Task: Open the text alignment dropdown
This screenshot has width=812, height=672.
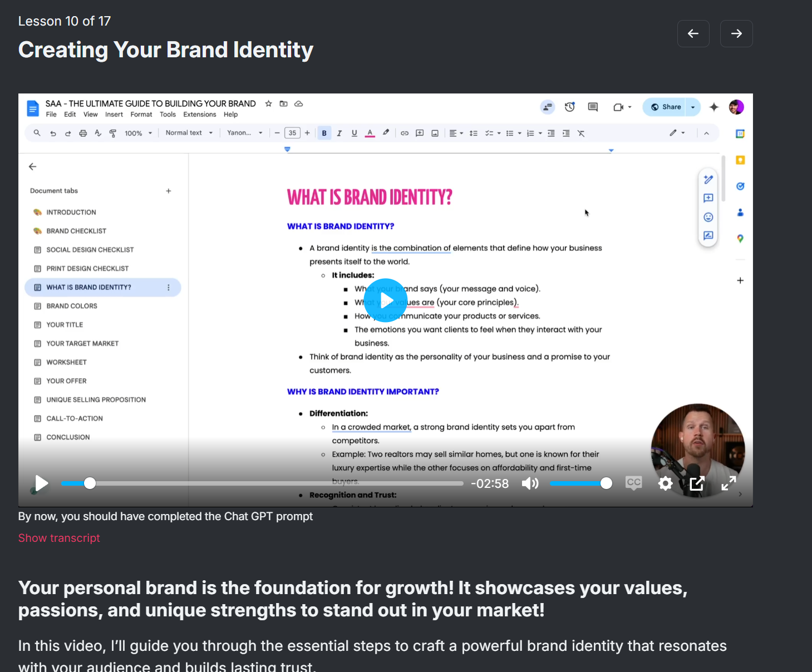Action: [456, 133]
